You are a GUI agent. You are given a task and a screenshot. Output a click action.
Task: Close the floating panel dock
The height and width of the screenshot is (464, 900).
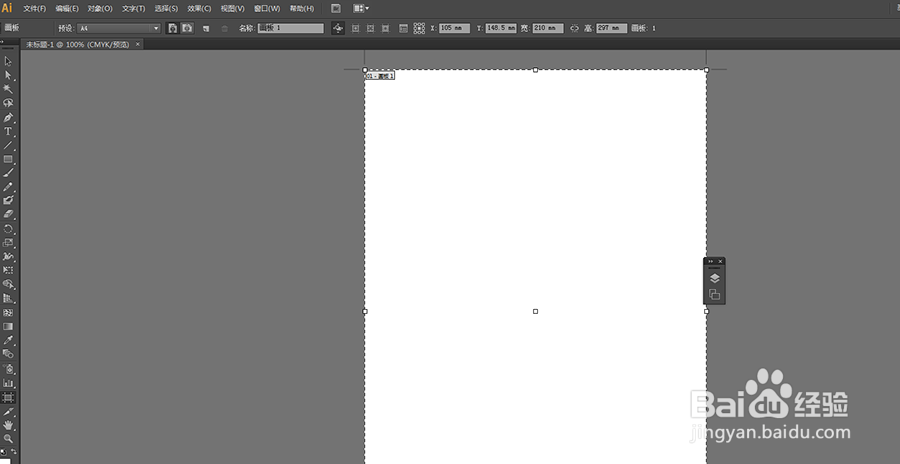pos(720,261)
